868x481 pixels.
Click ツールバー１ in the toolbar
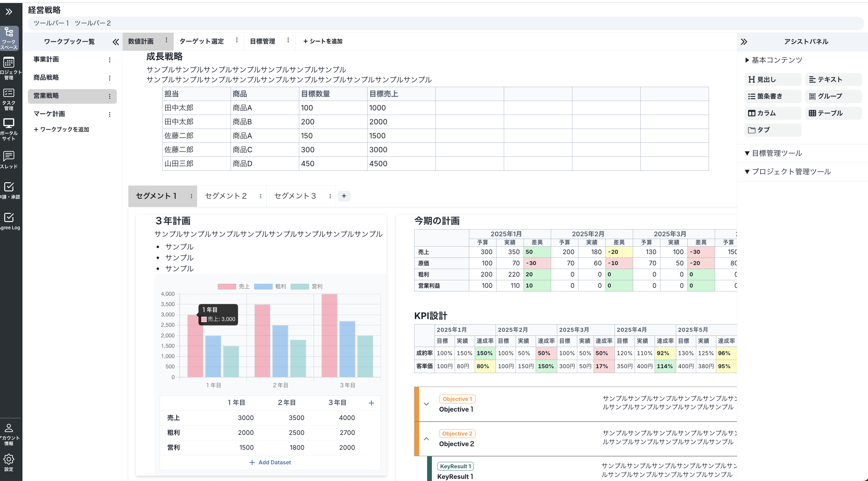click(51, 23)
